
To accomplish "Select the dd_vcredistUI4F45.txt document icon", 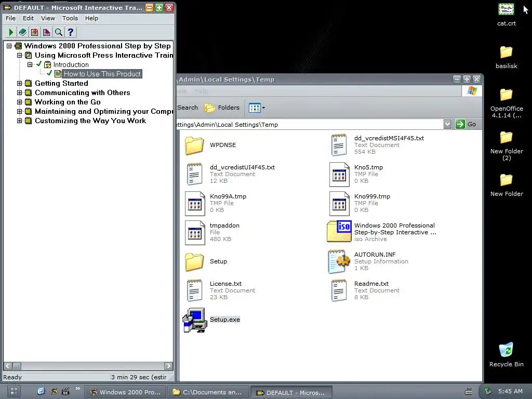I will [194, 174].
